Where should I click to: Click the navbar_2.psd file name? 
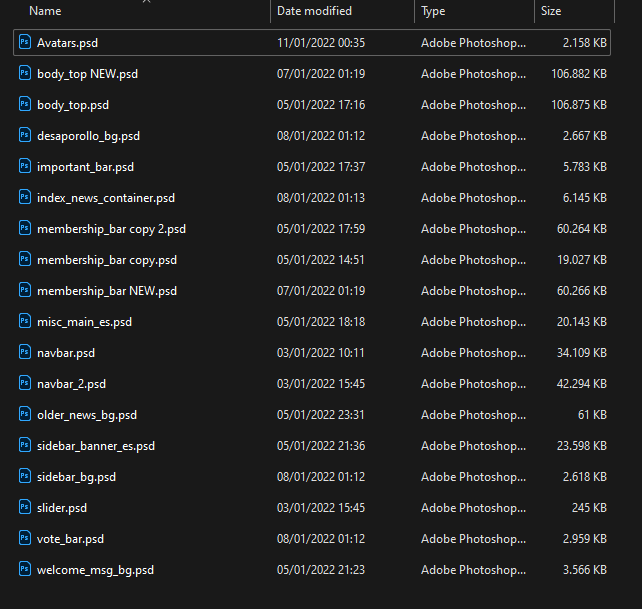click(71, 384)
